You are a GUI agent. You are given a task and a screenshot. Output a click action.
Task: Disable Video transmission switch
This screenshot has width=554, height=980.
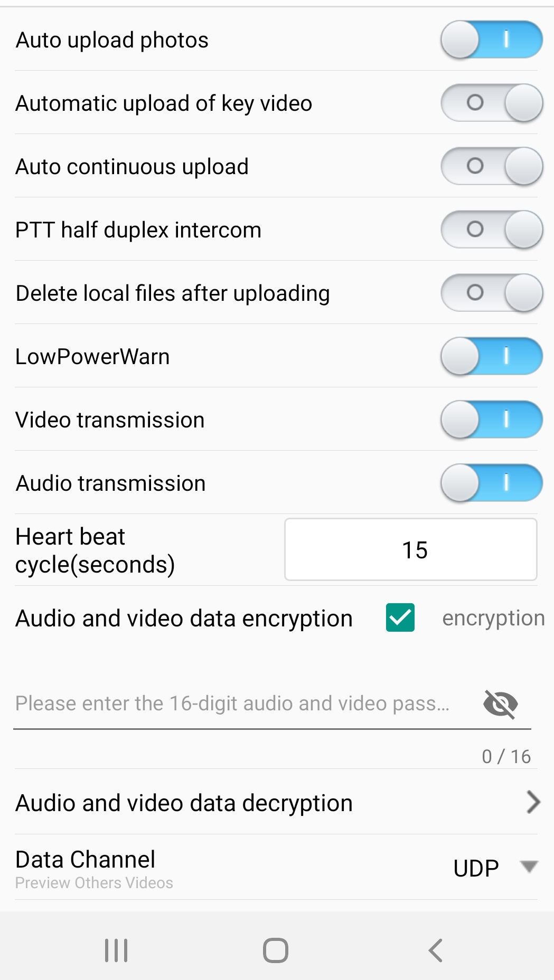tap(492, 420)
